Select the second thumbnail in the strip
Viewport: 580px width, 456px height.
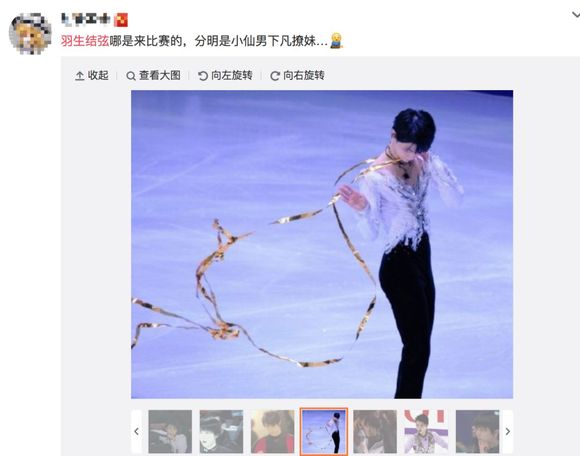point(221,431)
